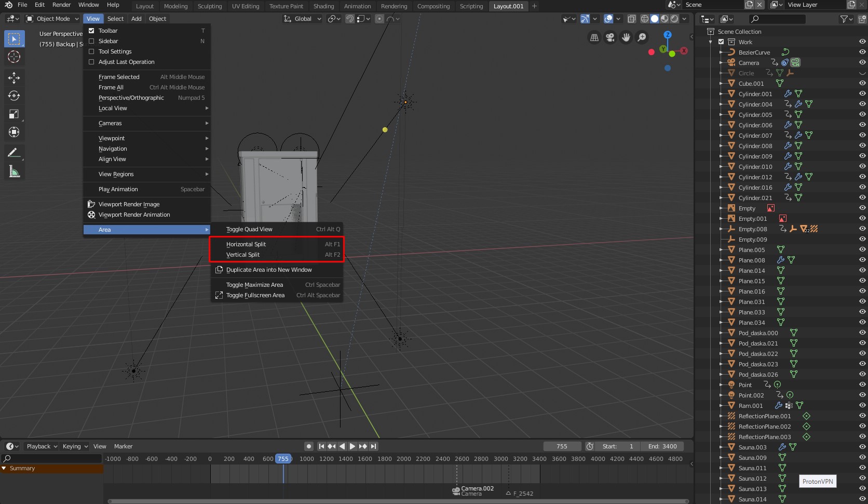Image resolution: width=868 pixels, height=504 pixels.
Task: Expand the Viewpoint submenu
Action: coord(147,138)
